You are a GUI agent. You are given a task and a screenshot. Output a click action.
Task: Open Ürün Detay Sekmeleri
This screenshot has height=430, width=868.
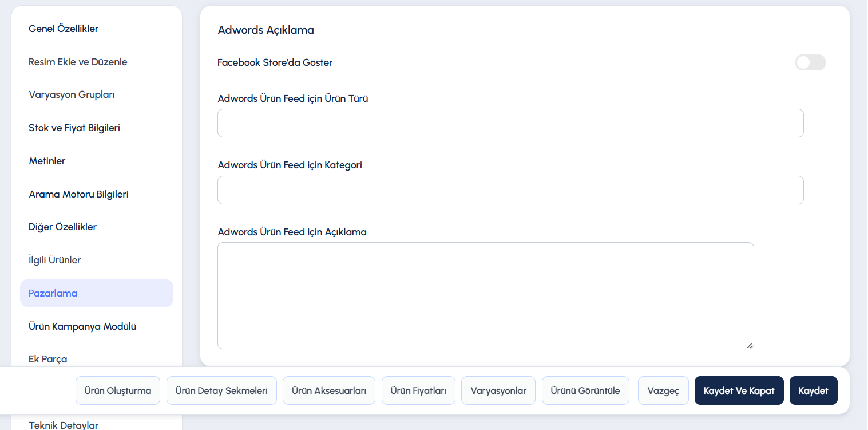(221, 390)
